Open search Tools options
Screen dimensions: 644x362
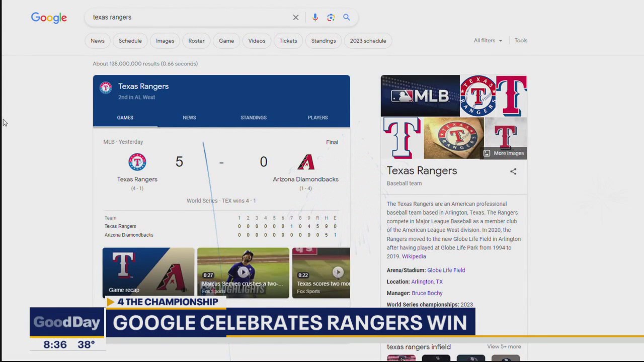521,40
